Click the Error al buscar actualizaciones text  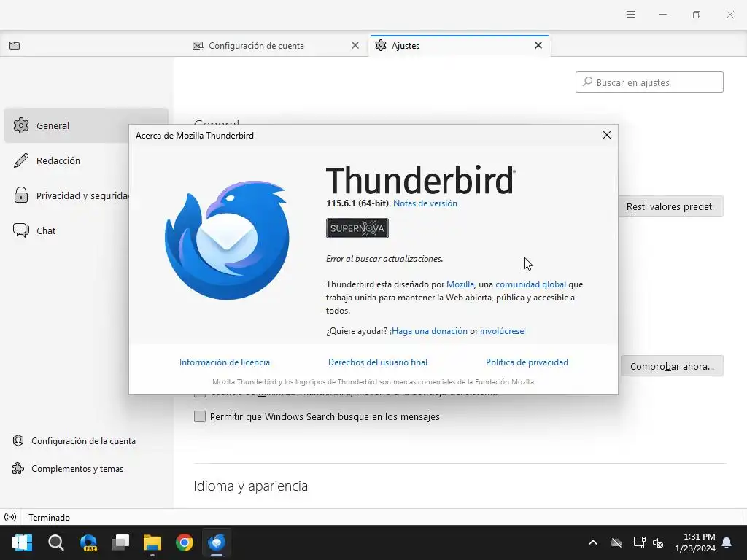pyautogui.click(x=384, y=259)
